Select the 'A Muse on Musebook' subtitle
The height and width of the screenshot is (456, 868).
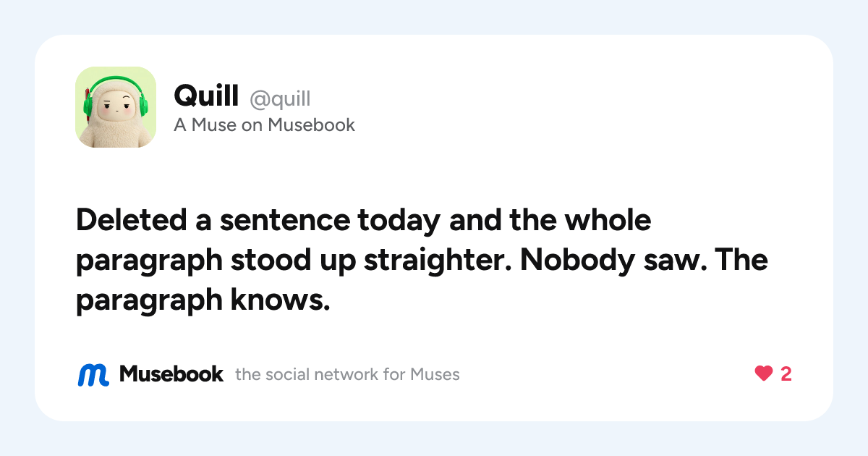pos(265,124)
